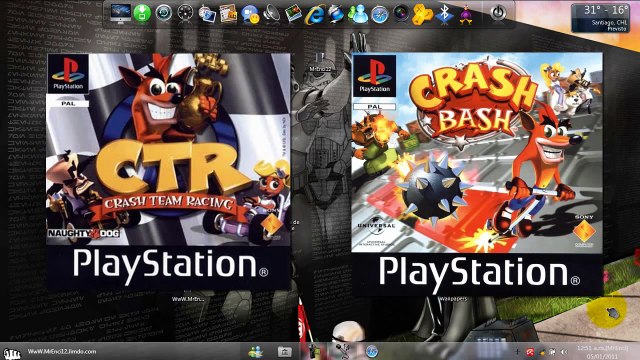Open the microphone tools taskbar icon
Viewport: 640px width, 360px height.
pos(342,351)
